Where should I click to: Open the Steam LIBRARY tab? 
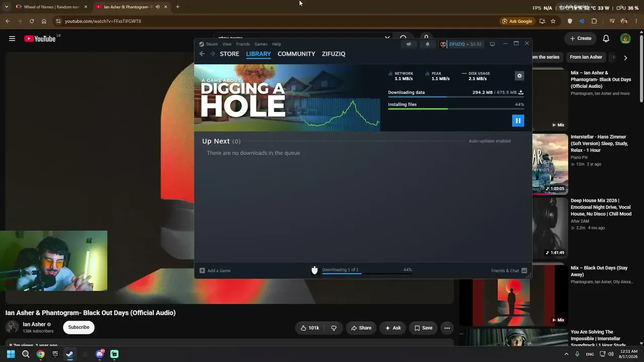pos(259,54)
